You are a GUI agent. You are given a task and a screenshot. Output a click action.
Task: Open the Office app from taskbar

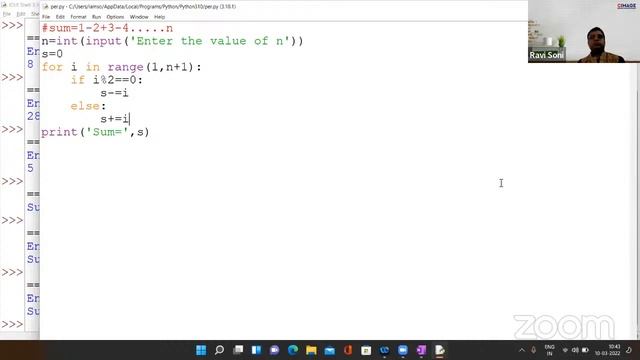[x=348, y=350]
